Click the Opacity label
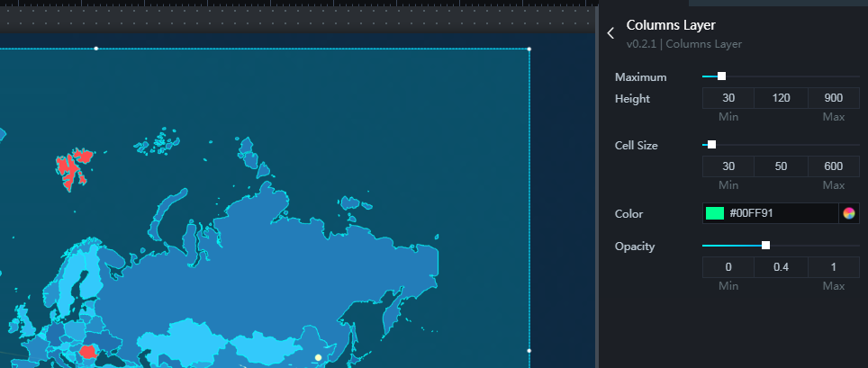 click(x=635, y=247)
